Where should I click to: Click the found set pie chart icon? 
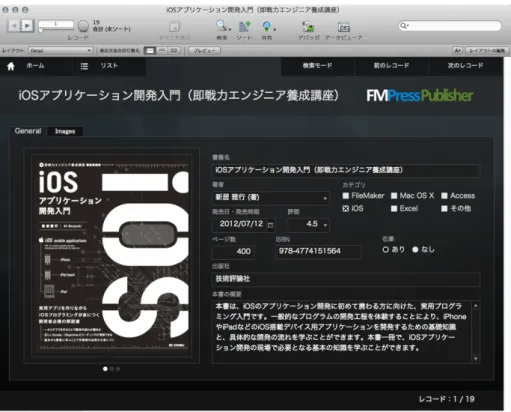pos(83,26)
